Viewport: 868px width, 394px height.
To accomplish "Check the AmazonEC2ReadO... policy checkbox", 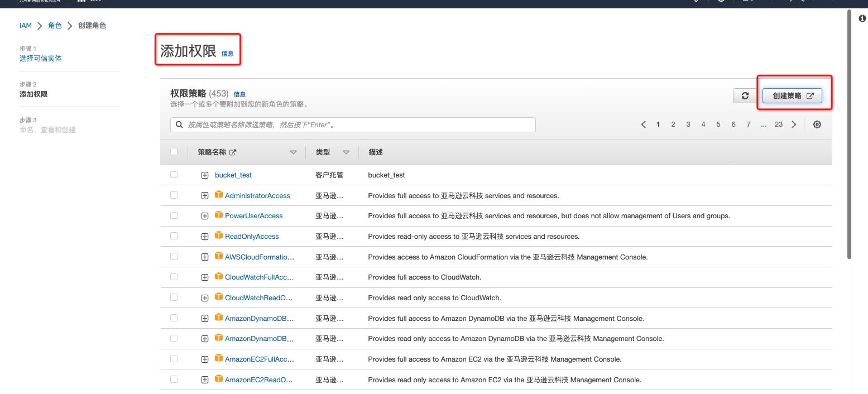I will tap(174, 379).
